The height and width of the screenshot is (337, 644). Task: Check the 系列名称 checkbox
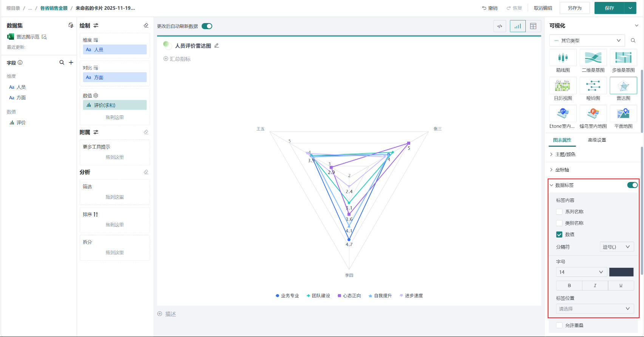(x=559, y=212)
